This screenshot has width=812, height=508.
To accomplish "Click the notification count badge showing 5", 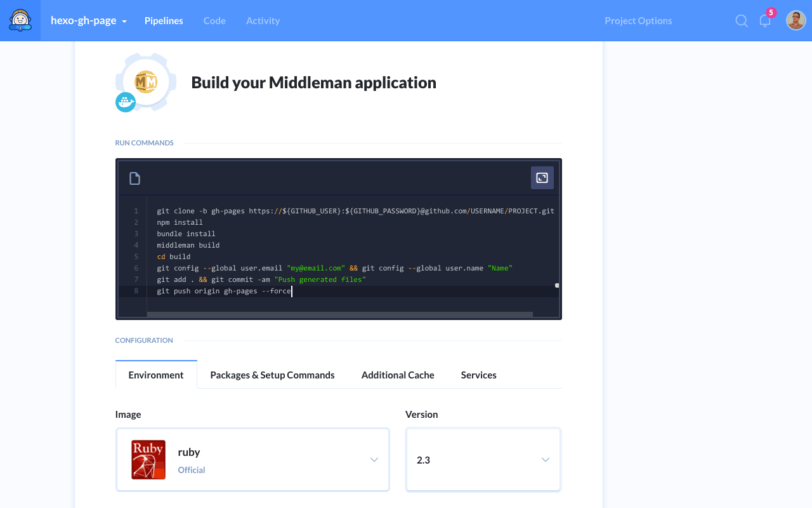I will click(771, 13).
